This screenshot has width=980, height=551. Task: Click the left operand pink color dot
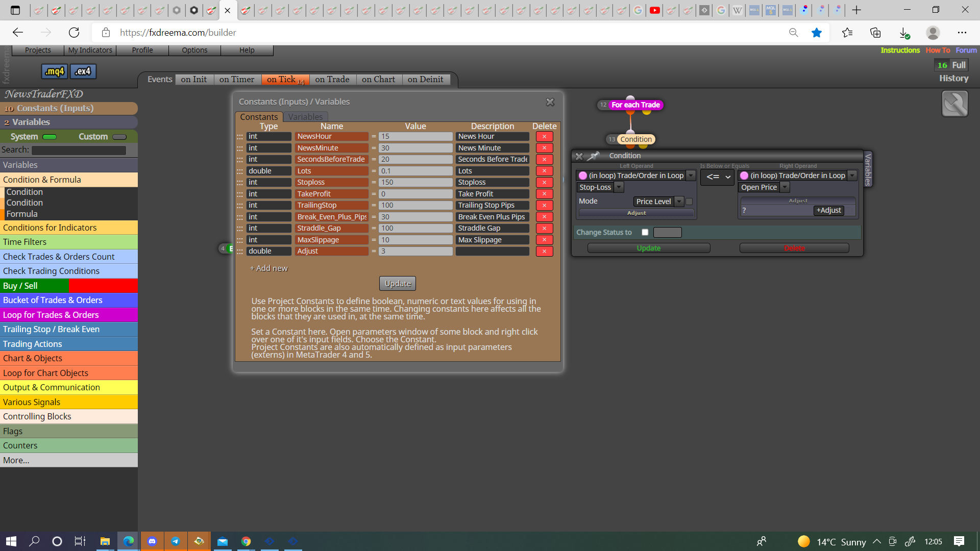583,176
